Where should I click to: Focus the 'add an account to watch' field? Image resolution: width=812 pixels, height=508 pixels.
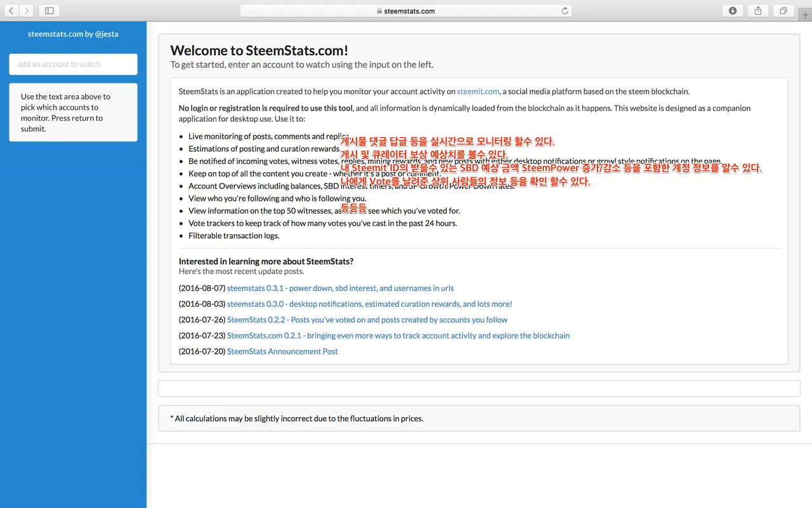point(73,64)
